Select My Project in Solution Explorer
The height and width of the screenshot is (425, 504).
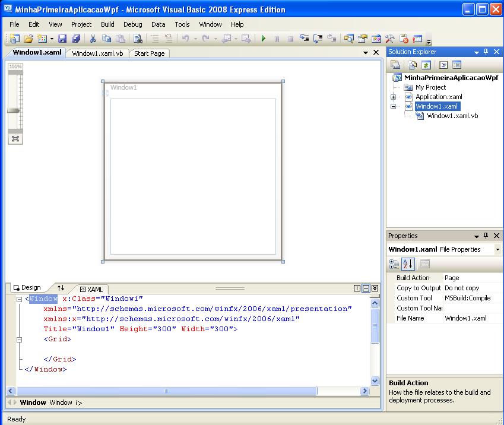click(430, 87)
